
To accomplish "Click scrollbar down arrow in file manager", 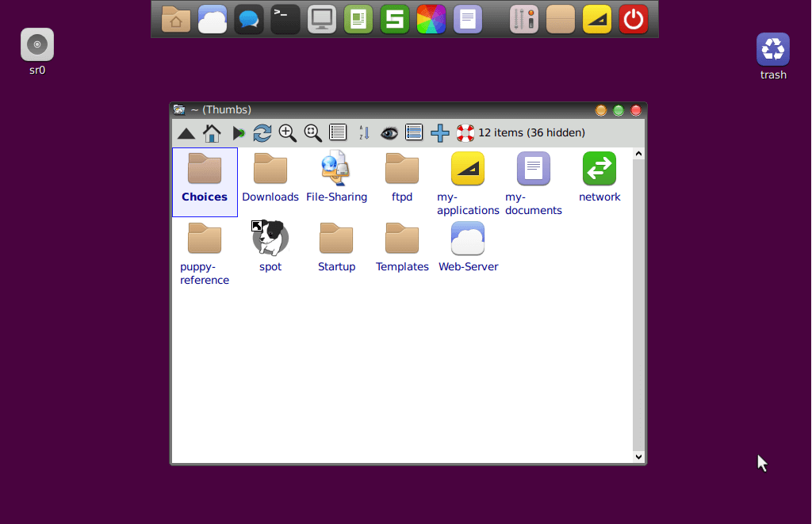I will (638, 457).
